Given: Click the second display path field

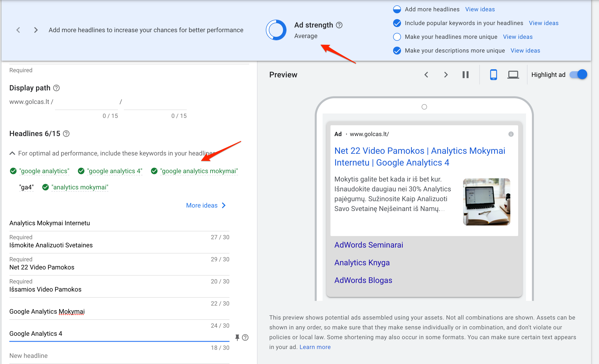Looking at the screenshot, I should tap(155, 102).
